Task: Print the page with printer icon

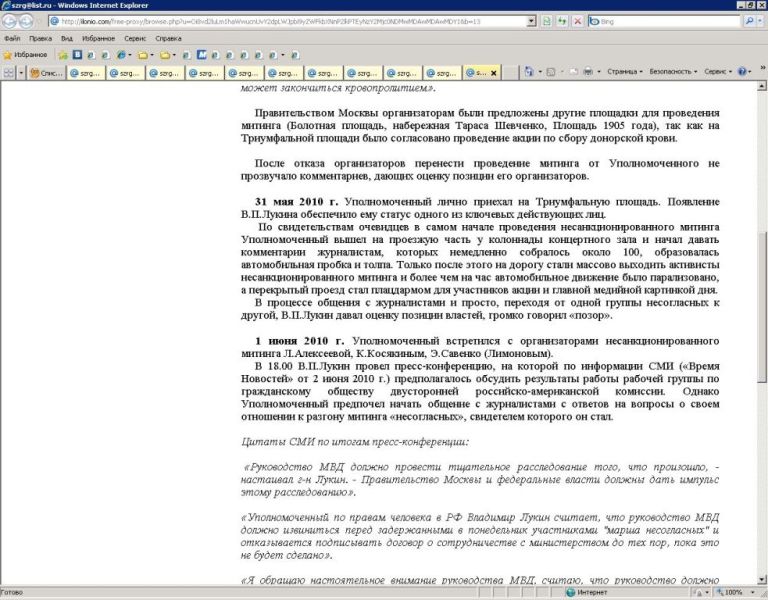Action: [x=588, y=72]
